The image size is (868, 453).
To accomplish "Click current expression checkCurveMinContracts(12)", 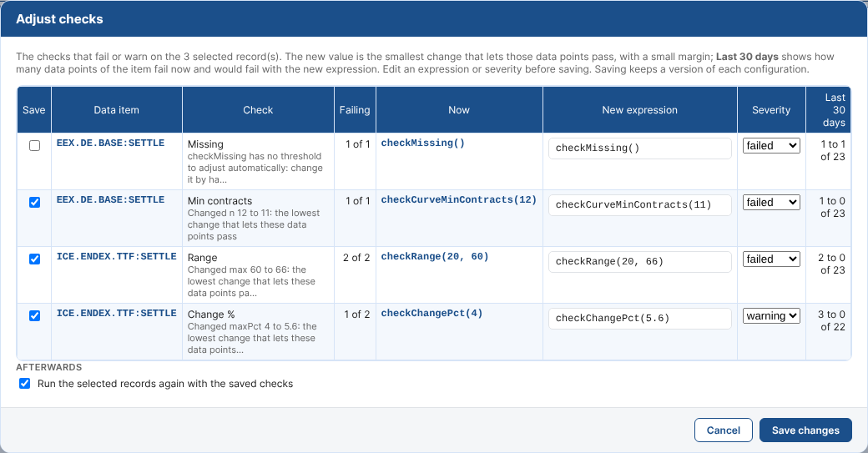I will (x=459, y=199).
